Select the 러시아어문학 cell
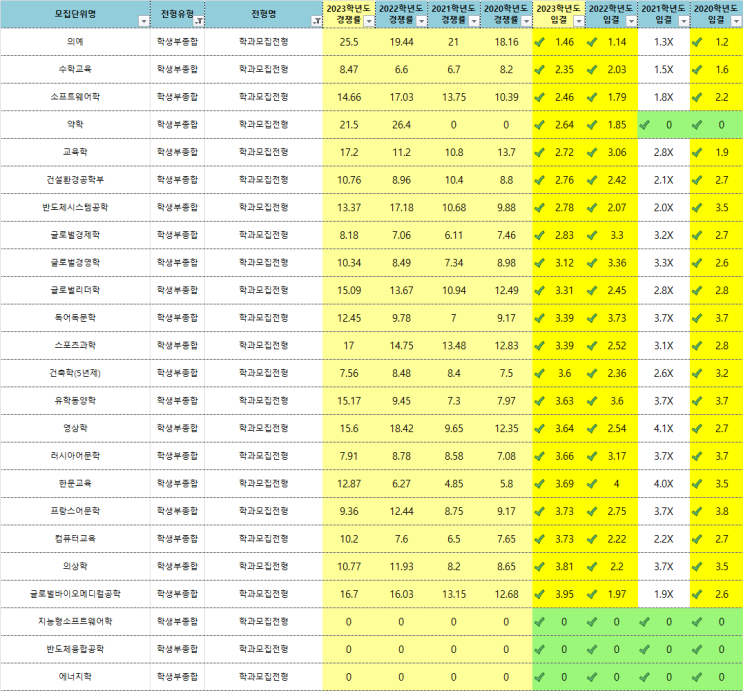 75,456
